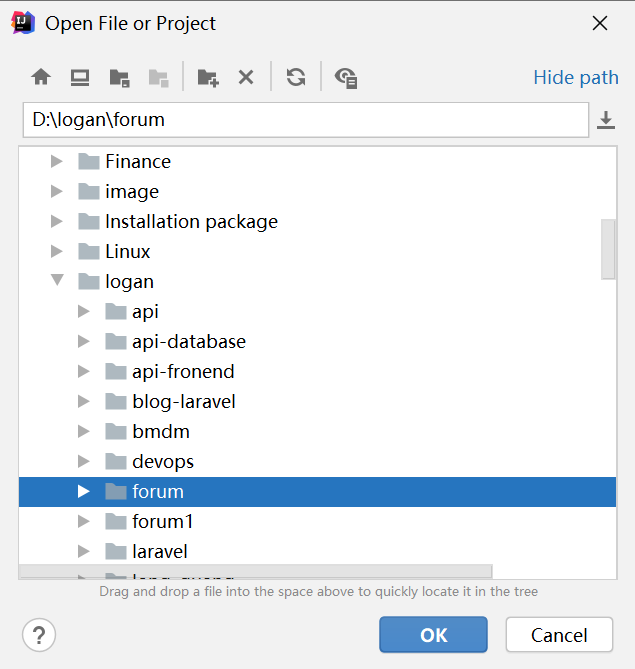Jump to Desktop directory icon
The height and width of the screenshot is (669, 635).
click(x=80, y=77)
